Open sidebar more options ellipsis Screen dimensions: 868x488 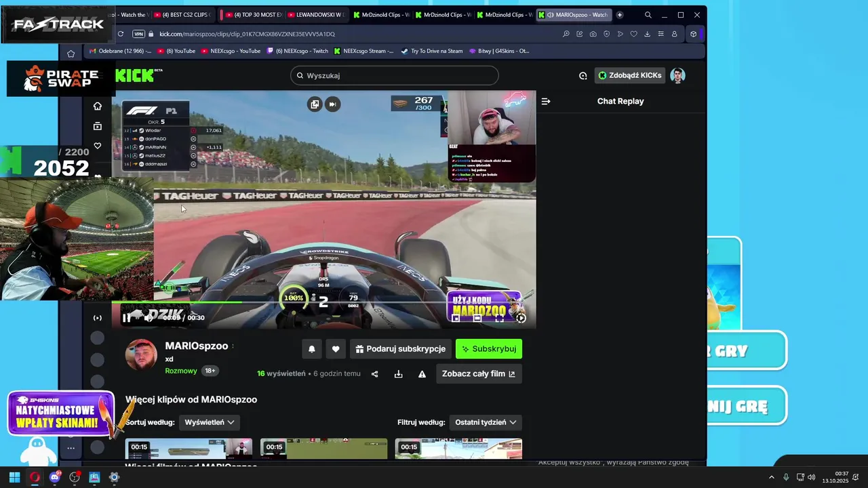coord(71,448)
